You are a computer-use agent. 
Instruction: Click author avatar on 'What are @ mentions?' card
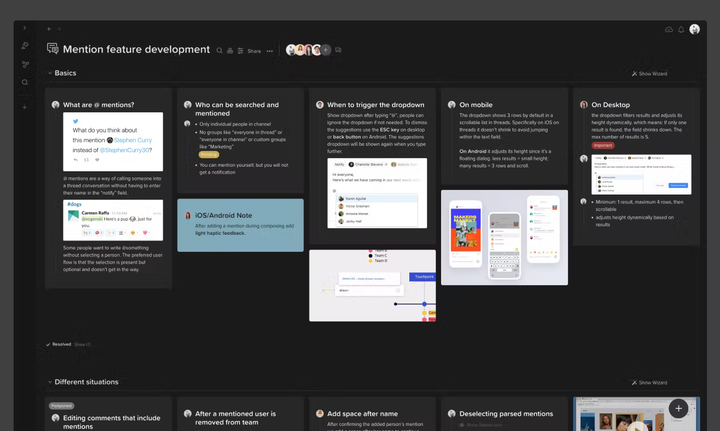[x=56, y=105]
